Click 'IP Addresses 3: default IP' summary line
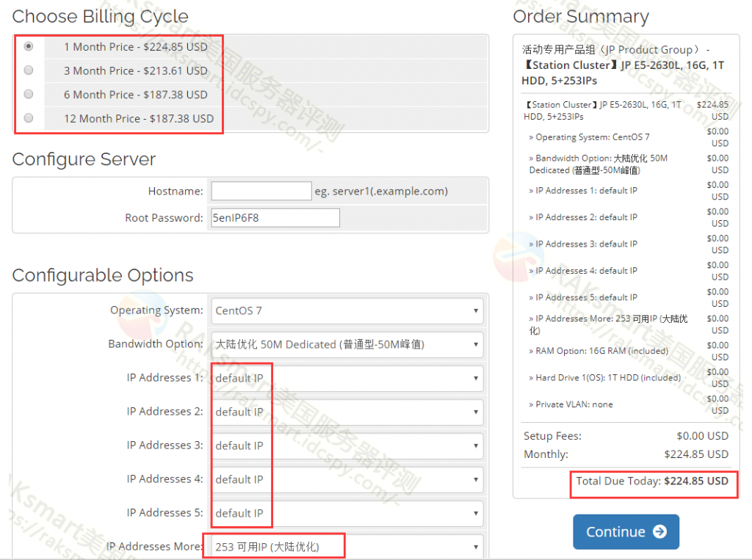The image size is (752, 560). pos(583,244)
